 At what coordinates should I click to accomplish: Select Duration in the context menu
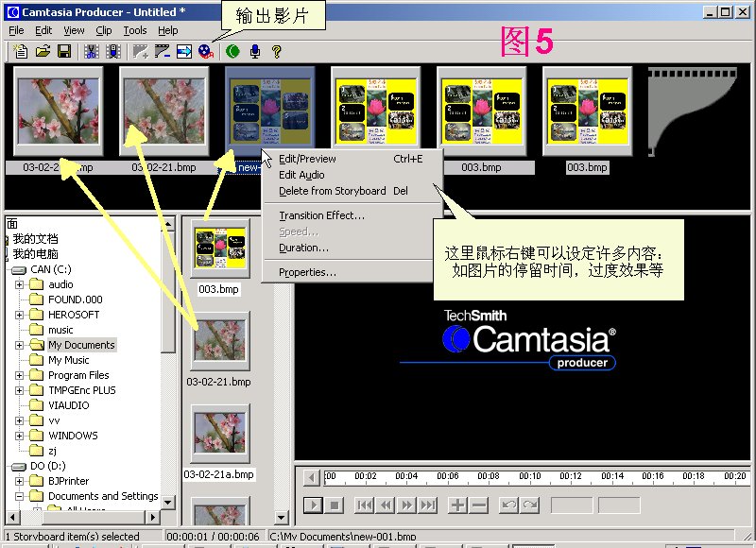click(x=303, y=248)
